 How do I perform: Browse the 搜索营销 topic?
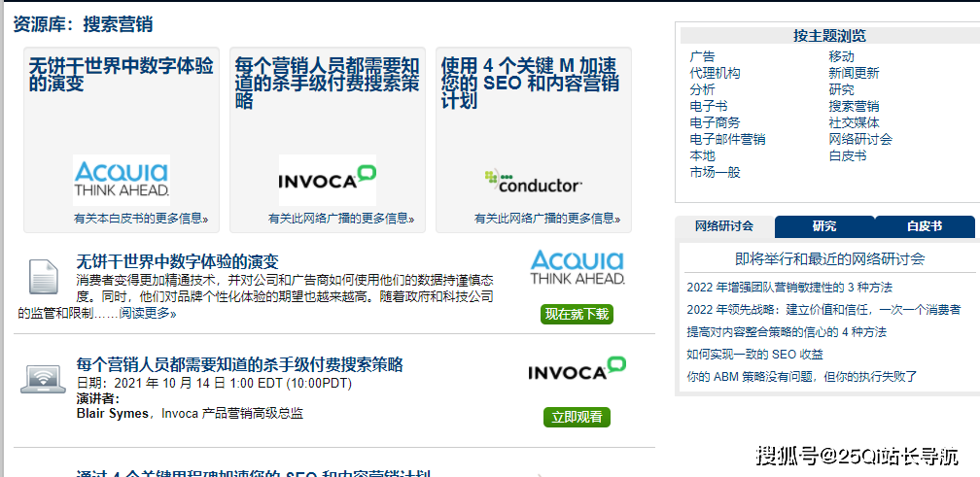point(854,106)
